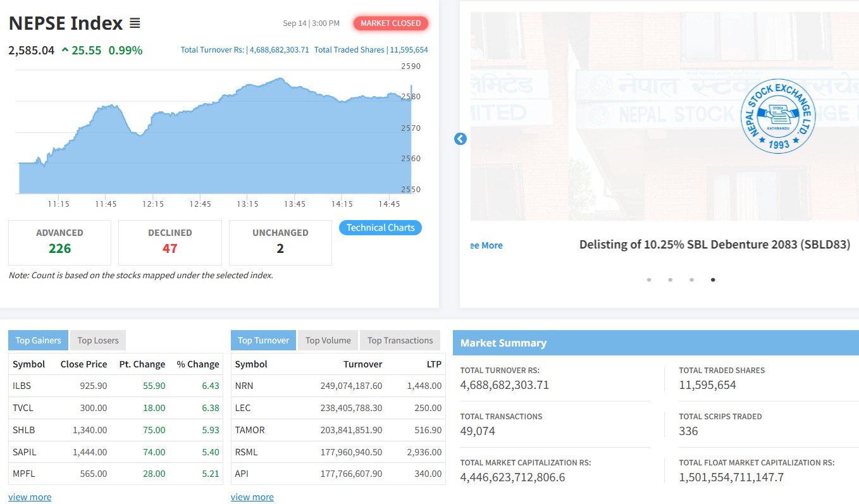Open the See More link on the slide
This screenshot has height=504, width=859.
click(486, 245)
